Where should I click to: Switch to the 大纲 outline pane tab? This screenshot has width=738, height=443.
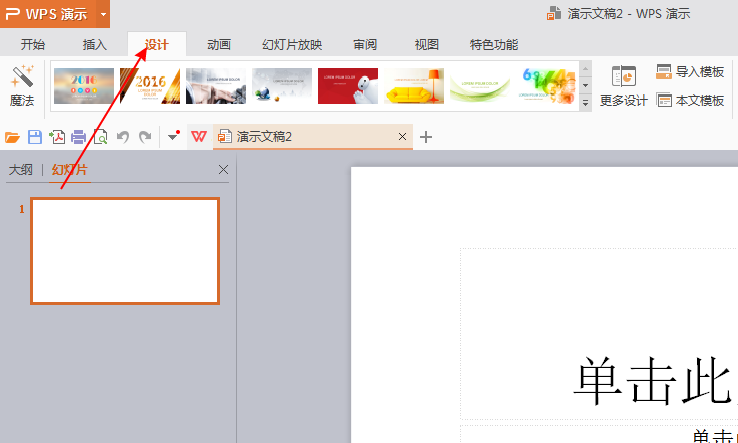point(21,170)
